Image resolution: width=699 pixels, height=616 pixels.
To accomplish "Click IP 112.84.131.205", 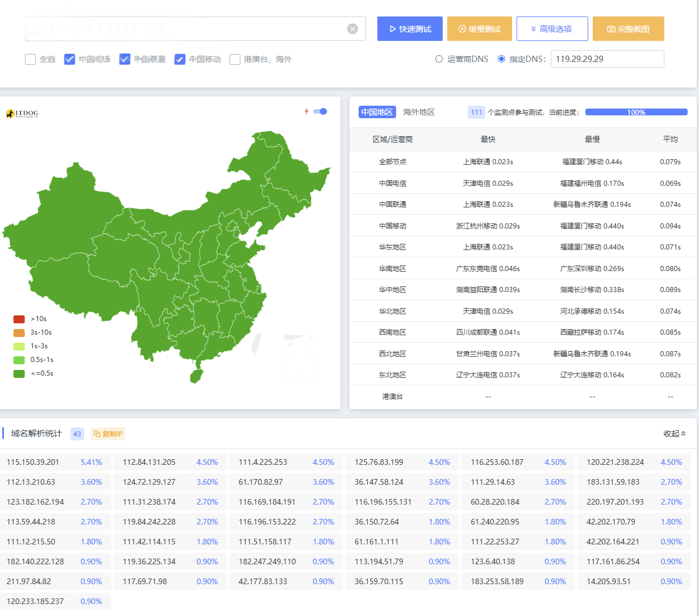I will pos(149,463).
